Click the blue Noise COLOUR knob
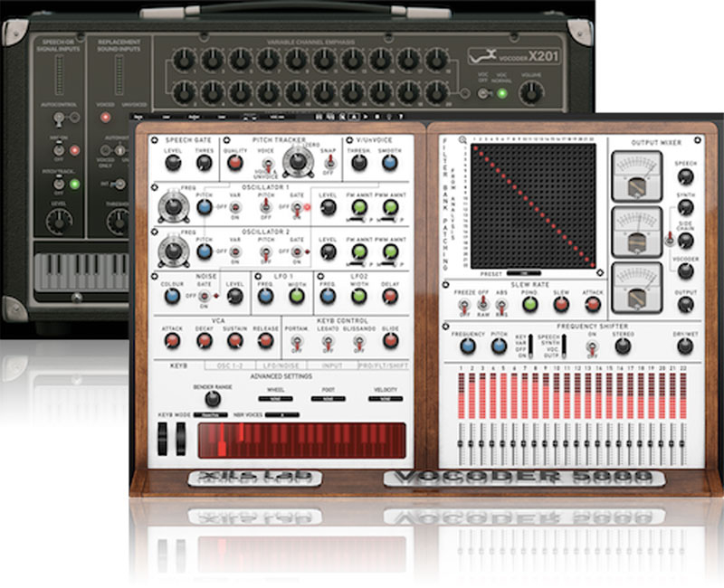The width and height of the screenshot is (724, 588). pyautogui.click(x=173, y=296)
